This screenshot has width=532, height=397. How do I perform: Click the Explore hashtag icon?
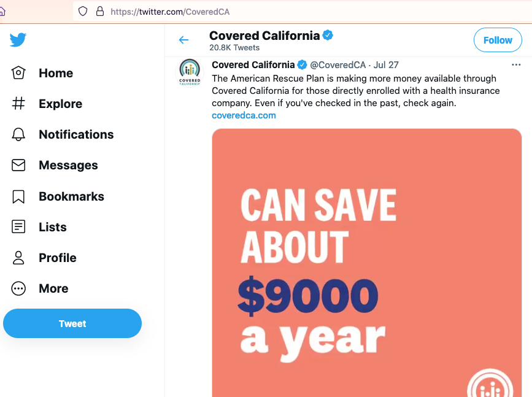[x=18, y=104]
